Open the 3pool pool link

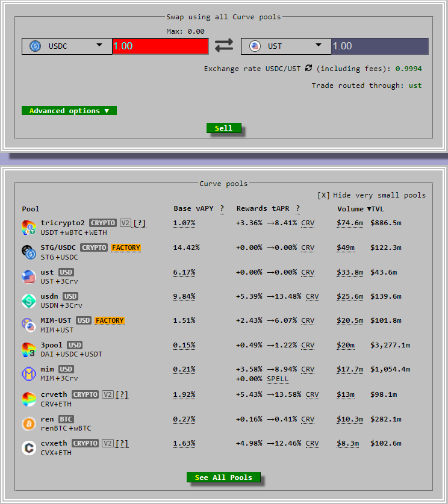pos(51,345)
